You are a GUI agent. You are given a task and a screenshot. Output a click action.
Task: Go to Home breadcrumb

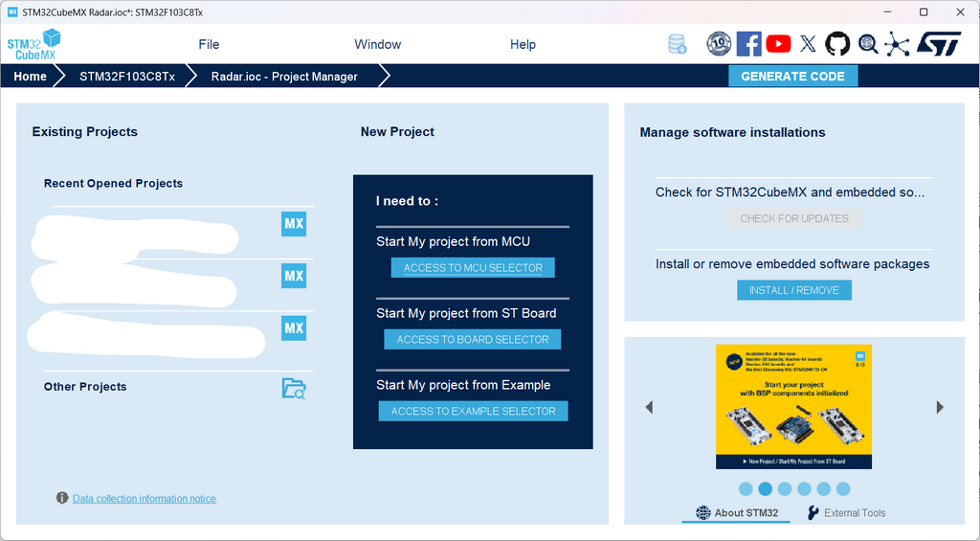tap(30, 77)
